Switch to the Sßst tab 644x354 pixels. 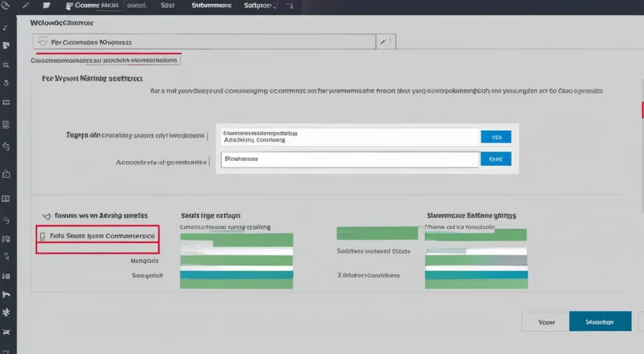167,5
